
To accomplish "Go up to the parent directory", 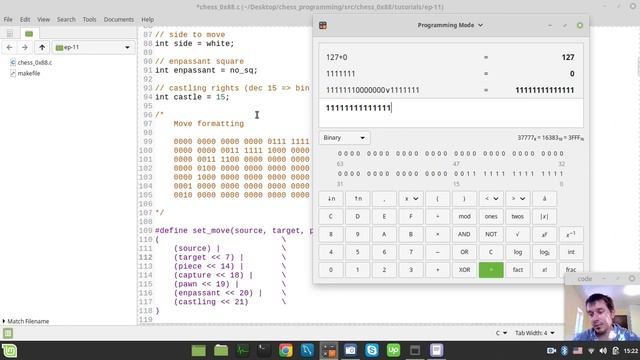I will click(x=42, y=47).
